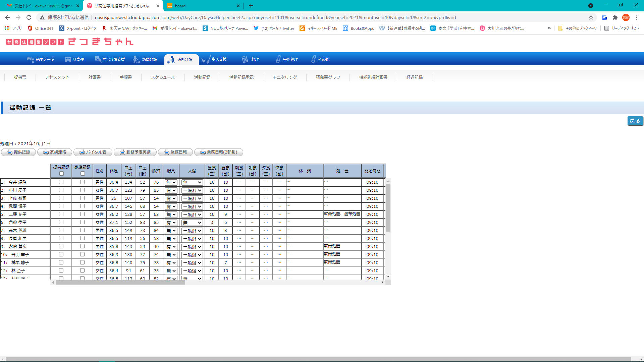This screenshot has width=644, height=362.
Task: Switch to 活動記録承認 tab
Action: [241, 77]
